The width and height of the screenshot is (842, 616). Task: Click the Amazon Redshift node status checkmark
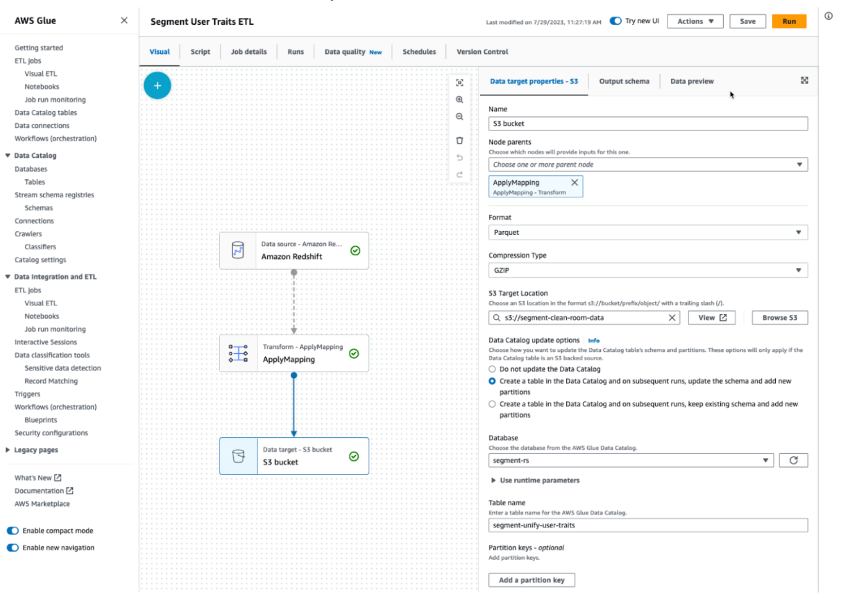[355, 250]
